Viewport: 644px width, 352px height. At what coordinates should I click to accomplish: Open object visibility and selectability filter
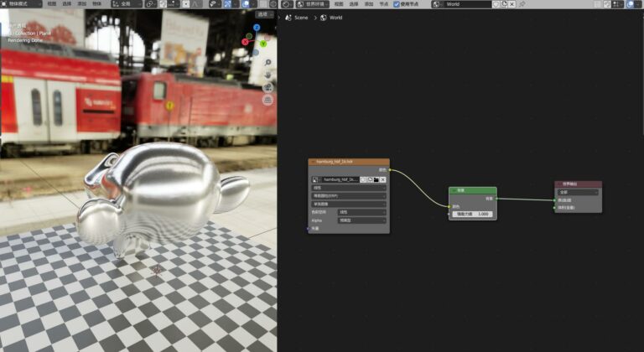click(215, 4)
